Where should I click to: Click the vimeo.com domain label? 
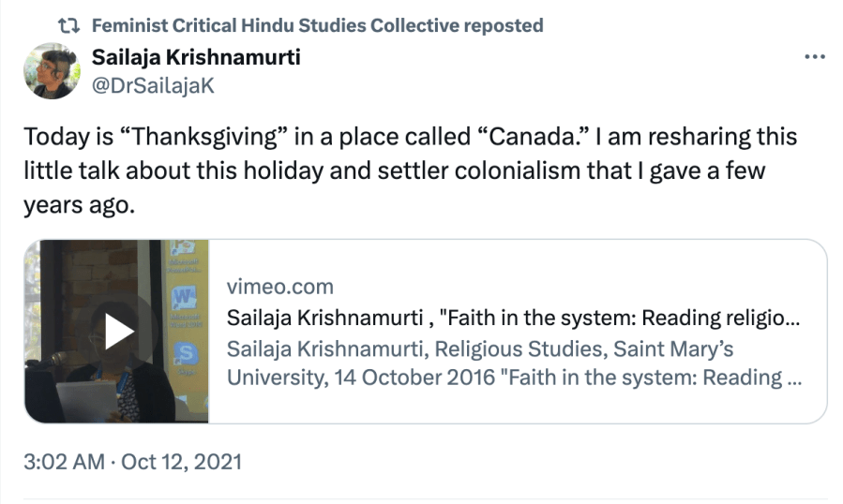point(280,287)
